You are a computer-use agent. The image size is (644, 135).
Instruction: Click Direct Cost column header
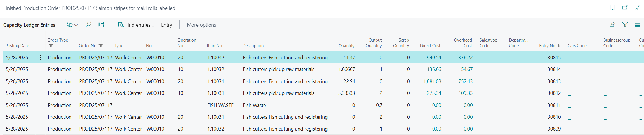point(430,45)
